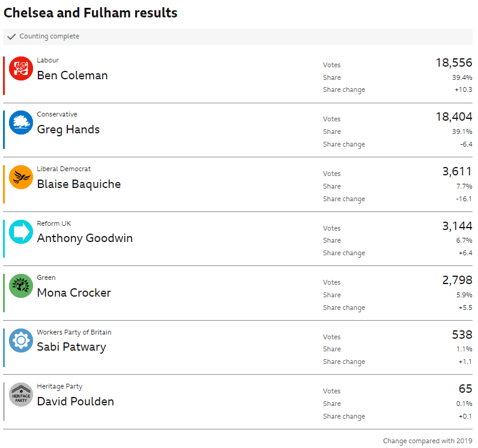Click the Counting complete status bar
The image size is (478, 448).
click(238, 37)
